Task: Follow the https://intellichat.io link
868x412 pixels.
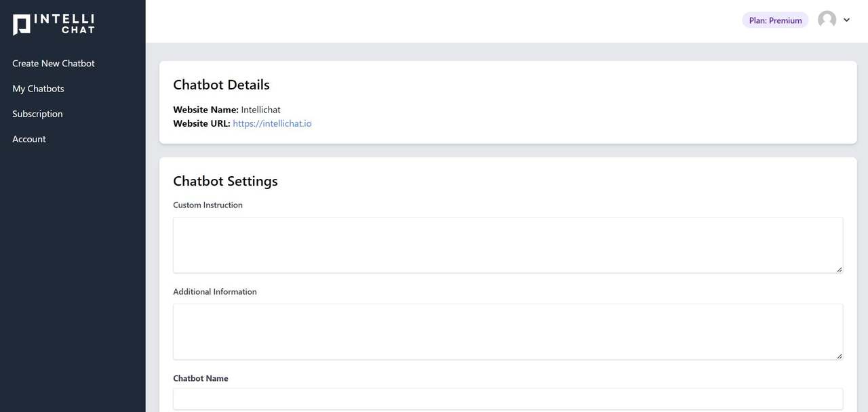Action: pyautogui.click(x=272, y=123)
